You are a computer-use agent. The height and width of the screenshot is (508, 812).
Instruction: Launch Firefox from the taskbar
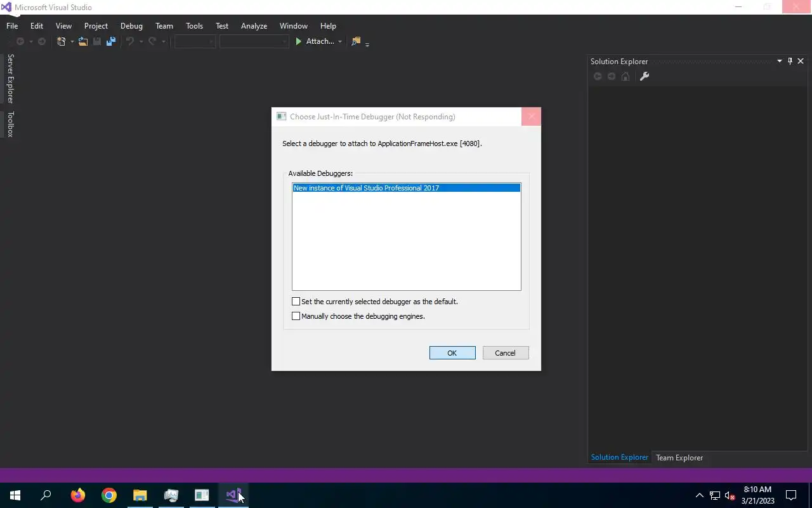tap(78, 495)
